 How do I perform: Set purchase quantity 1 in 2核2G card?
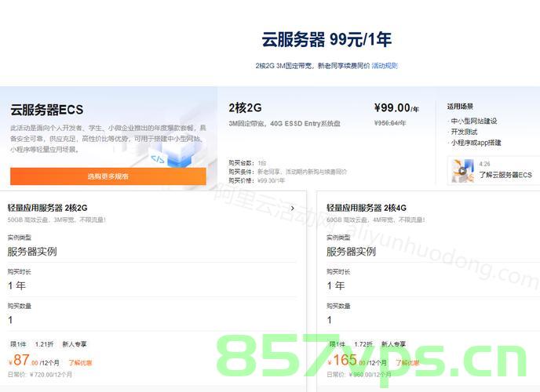point(10,320)
